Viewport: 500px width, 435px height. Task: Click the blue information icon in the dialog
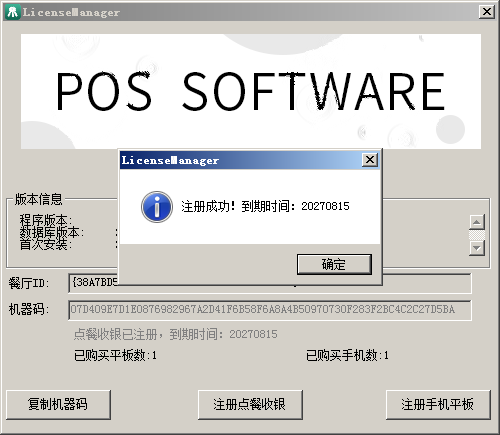(157, 207)
